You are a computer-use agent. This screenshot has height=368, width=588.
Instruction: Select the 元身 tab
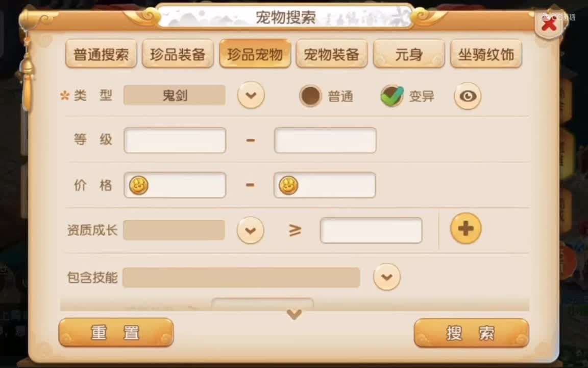pyautogui.click(x=409, y=54)
